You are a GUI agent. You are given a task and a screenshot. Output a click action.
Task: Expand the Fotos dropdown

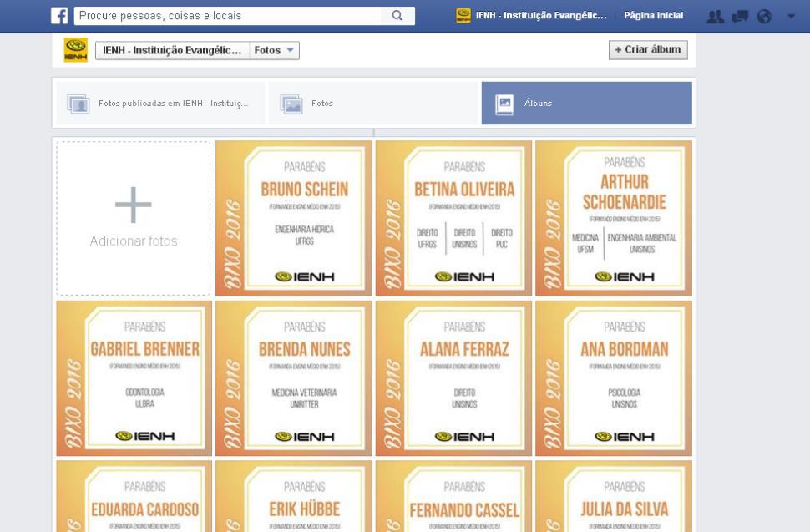tap(274, 50)
